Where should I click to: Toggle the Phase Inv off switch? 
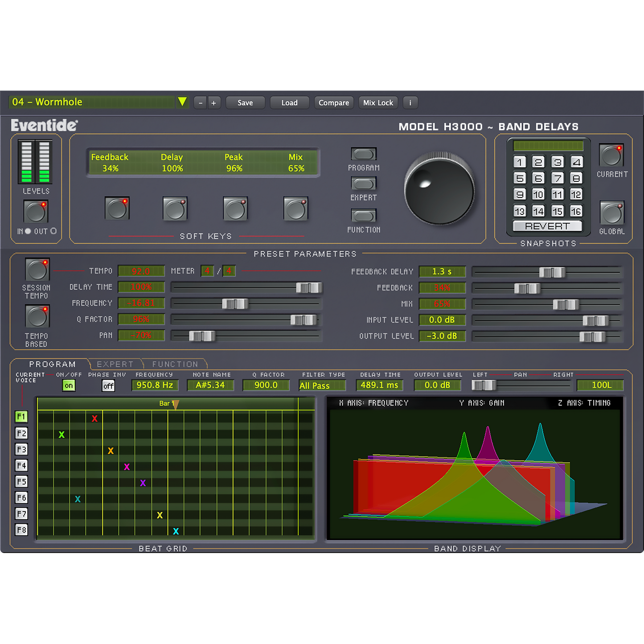click(108, 386)
